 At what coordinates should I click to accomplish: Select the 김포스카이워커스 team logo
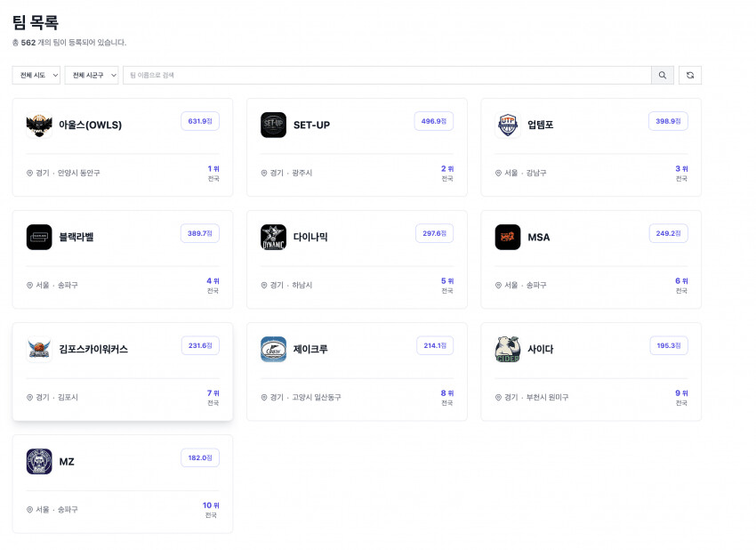[39, 350]
